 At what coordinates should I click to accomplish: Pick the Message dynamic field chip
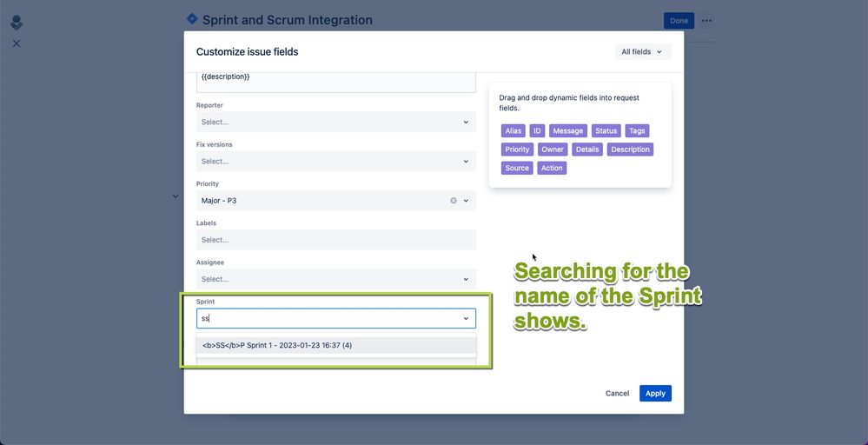click(568, 130)
